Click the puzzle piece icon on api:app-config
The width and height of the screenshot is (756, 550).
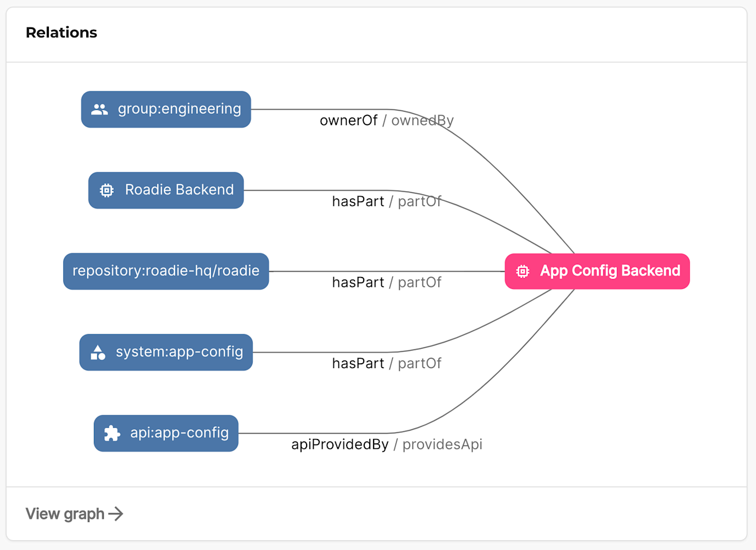tap(113, 433)
